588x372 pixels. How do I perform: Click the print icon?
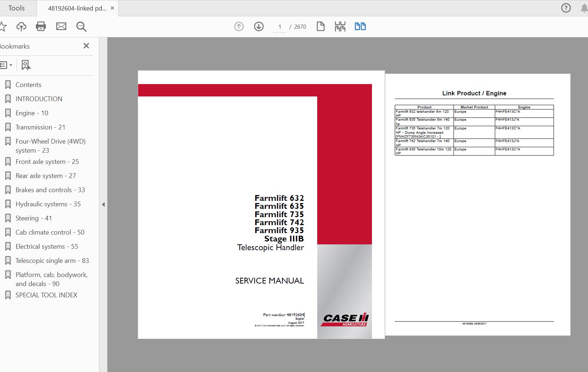coord(41,26)
